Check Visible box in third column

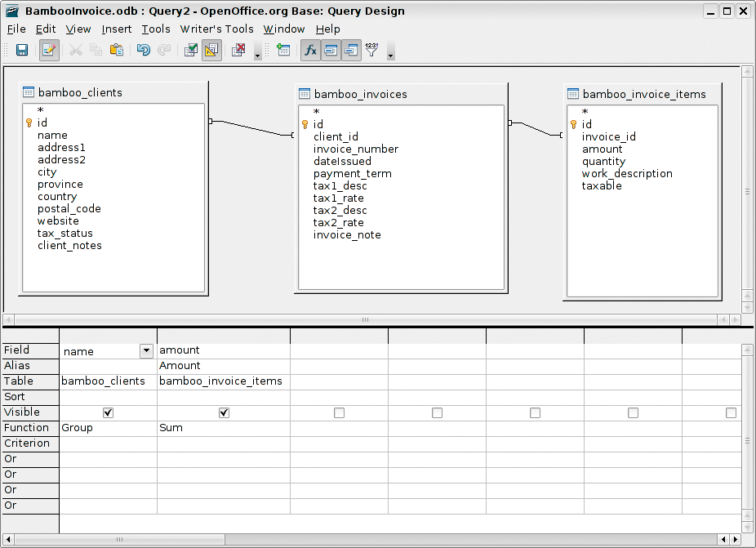pyautogui.click(x=339, y=413)
